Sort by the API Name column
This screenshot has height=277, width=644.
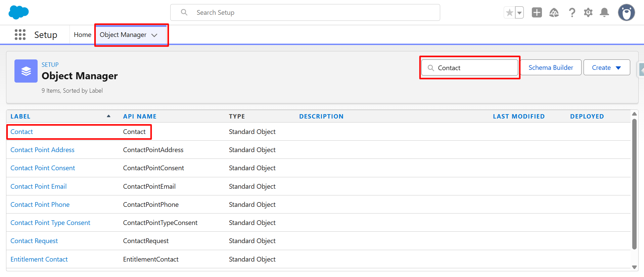(140, 117)
